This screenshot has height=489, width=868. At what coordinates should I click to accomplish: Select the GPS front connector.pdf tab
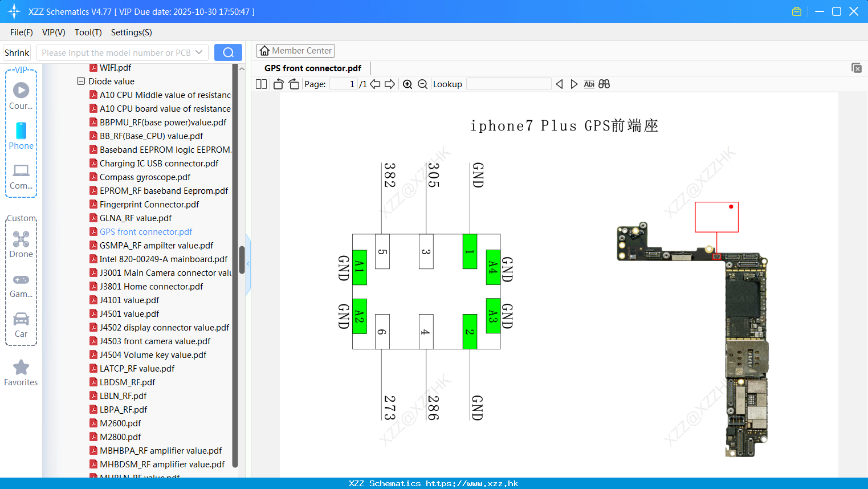point(313,68)
